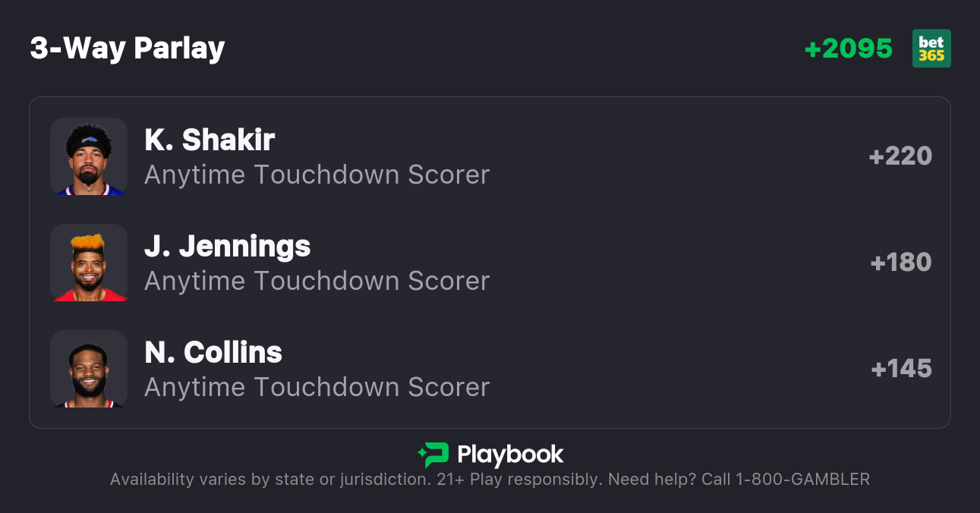This screenshot has width=980, height=513.
Task: Click the Playbook wordmark text
Action: 510,455
